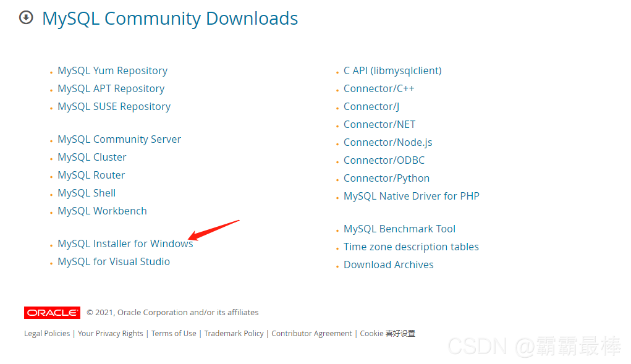Open the Connector/J link
The image size is (631, 364).
[371, 106]
